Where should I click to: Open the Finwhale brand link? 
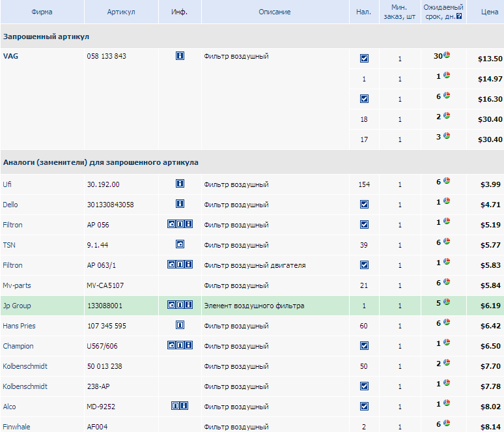tap(16, 427)
